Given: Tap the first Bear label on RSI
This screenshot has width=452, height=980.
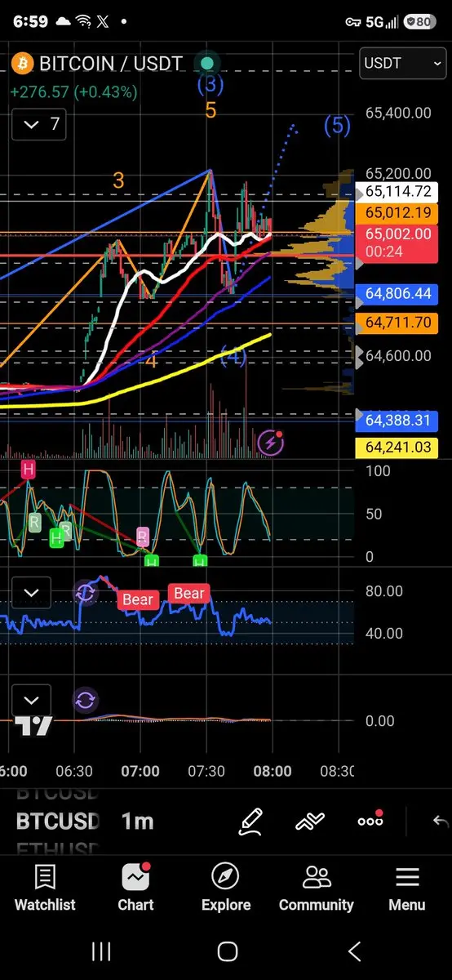Looking at the screenshot, I should click(x=137, y=599).
